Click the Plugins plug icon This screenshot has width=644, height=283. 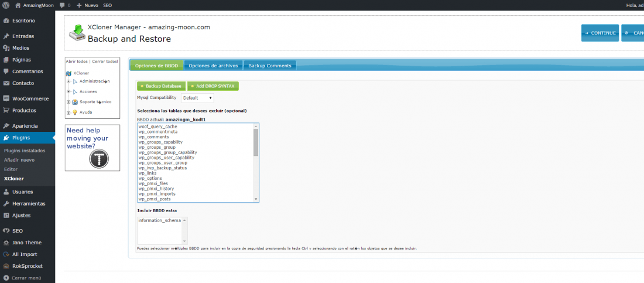pyautogui.click(x=6, y=137)
